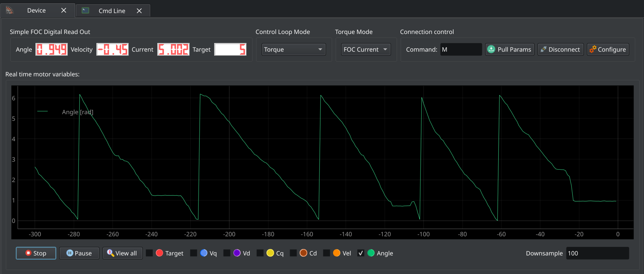Tick the Vq plot checkbox
This screenshot has width=644, height=274.
tap(193, 253)
